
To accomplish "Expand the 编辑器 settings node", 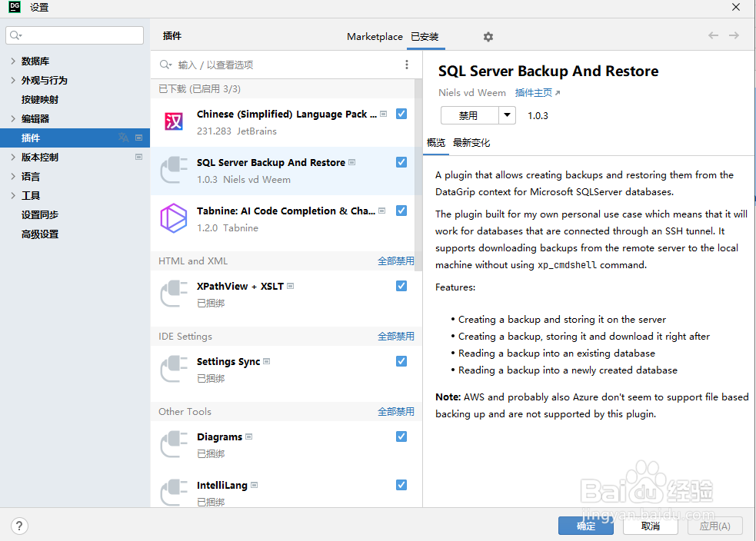I will (13, 118).
